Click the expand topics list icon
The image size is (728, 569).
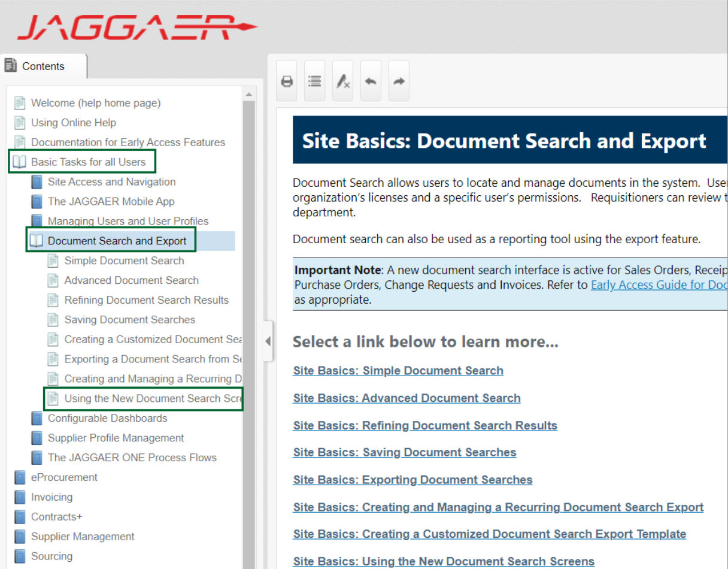[314, 80]
